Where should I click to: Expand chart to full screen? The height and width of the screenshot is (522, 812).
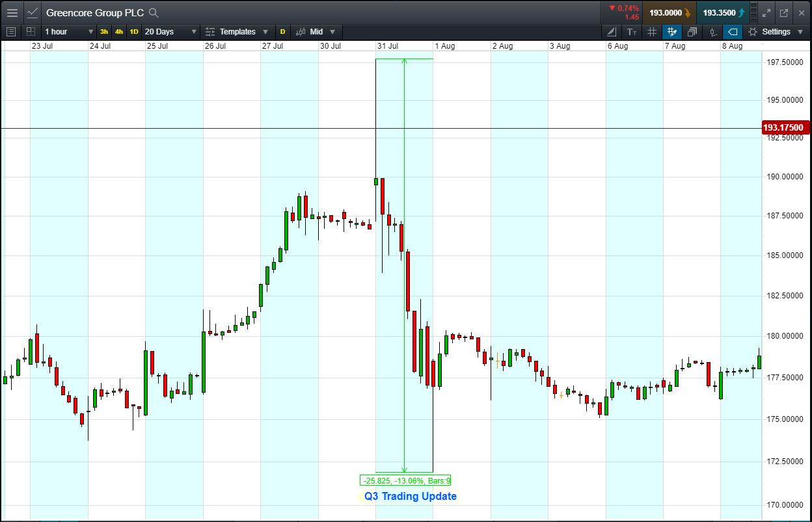pyautogui.click(x=766, y=12)
